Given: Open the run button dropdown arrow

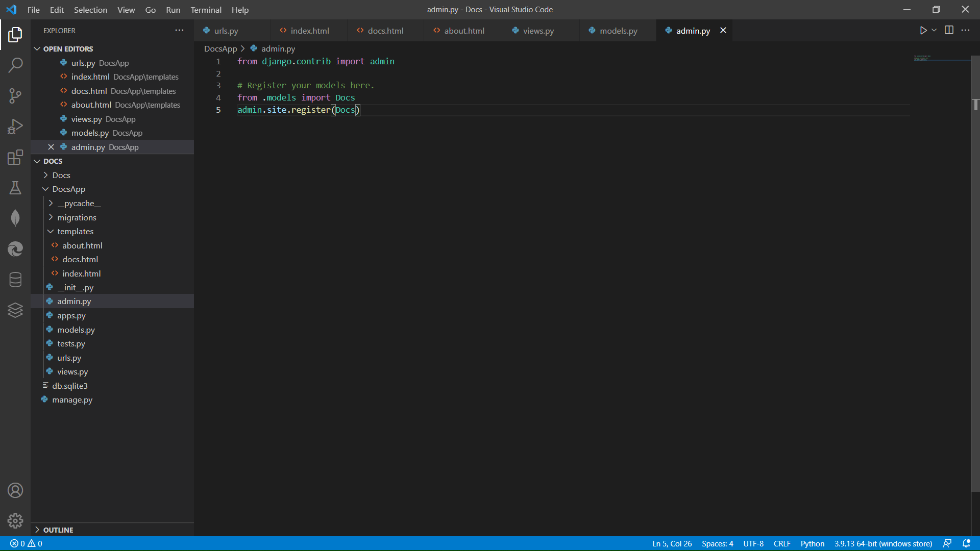Looking at the screenshot, I should pyautogui.click(x=934, y=31).
